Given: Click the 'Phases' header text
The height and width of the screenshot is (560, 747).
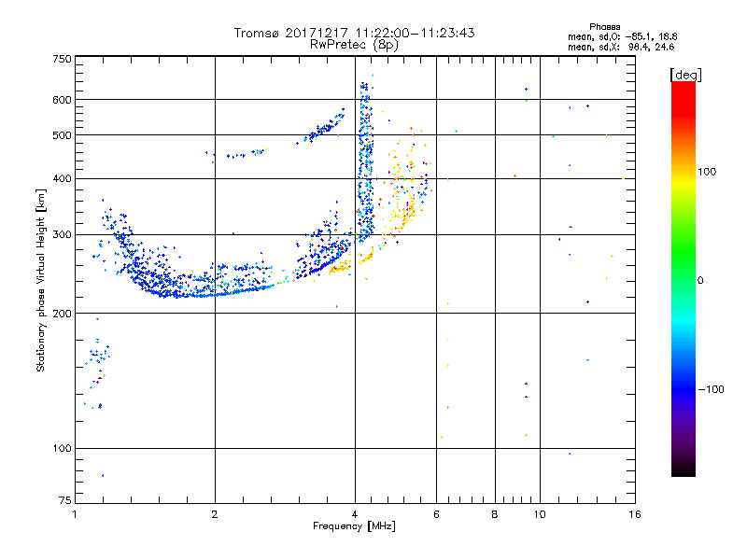Looking at the screenshot, I should (x=604, y=27).
